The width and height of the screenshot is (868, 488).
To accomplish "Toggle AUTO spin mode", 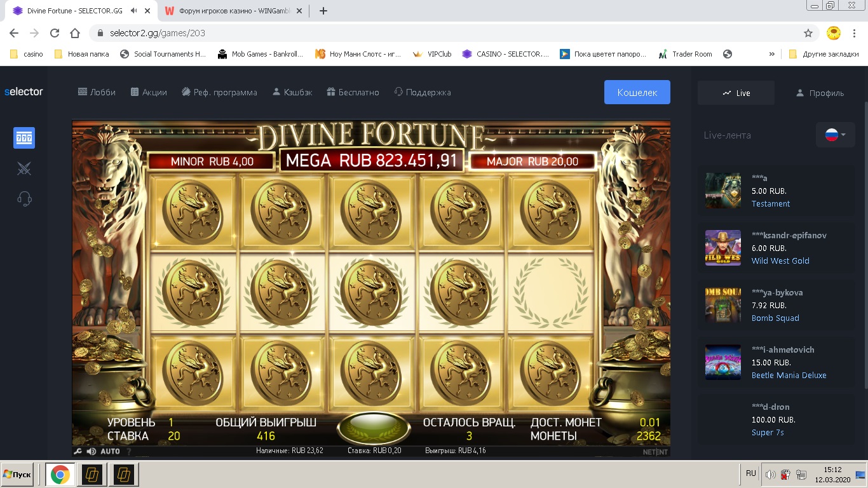I will (x=110, y=452).
